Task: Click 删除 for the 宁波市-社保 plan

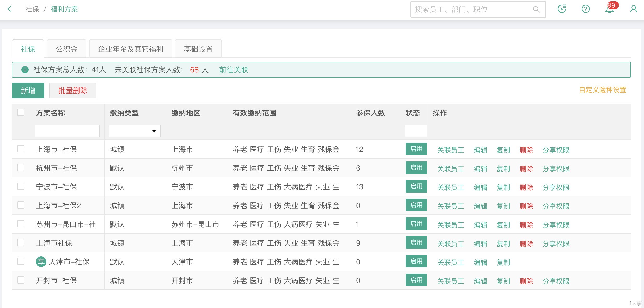Action: pos(526,187)
